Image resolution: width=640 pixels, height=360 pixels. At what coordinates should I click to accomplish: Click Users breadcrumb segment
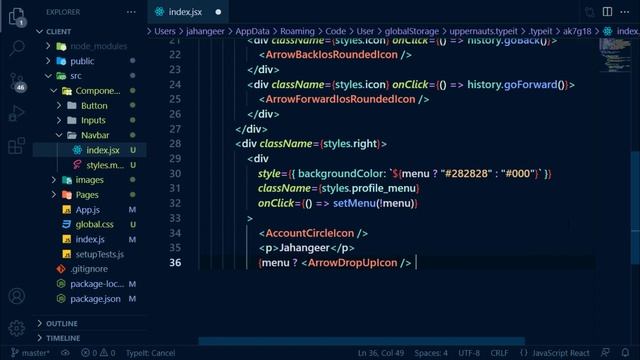164,31
